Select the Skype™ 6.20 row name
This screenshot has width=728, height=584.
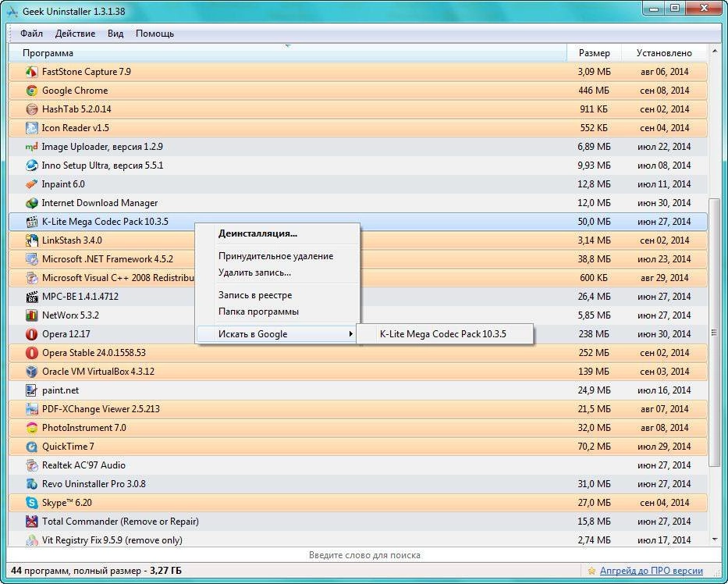[67, 503]
